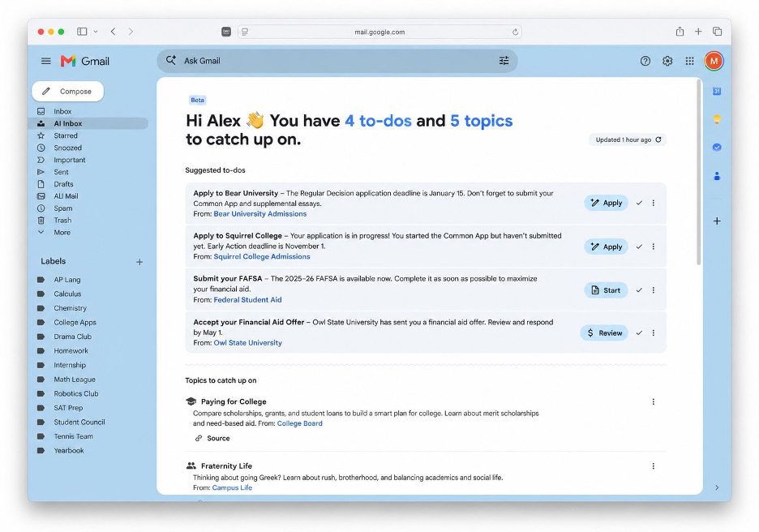Screen dimensions: 759x532
Task: Open more options for Squirrel College to-do
Action: tap(653, 247)
